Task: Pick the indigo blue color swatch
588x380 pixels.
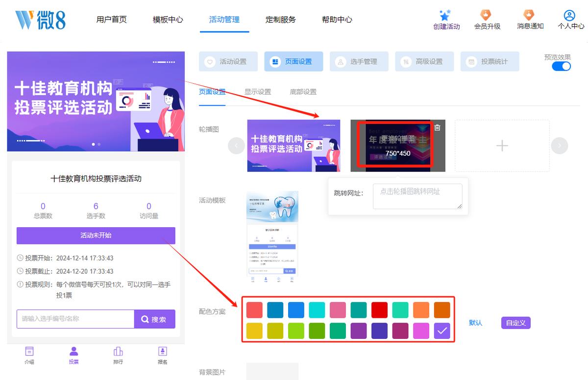Action: (x=379, y=331)
